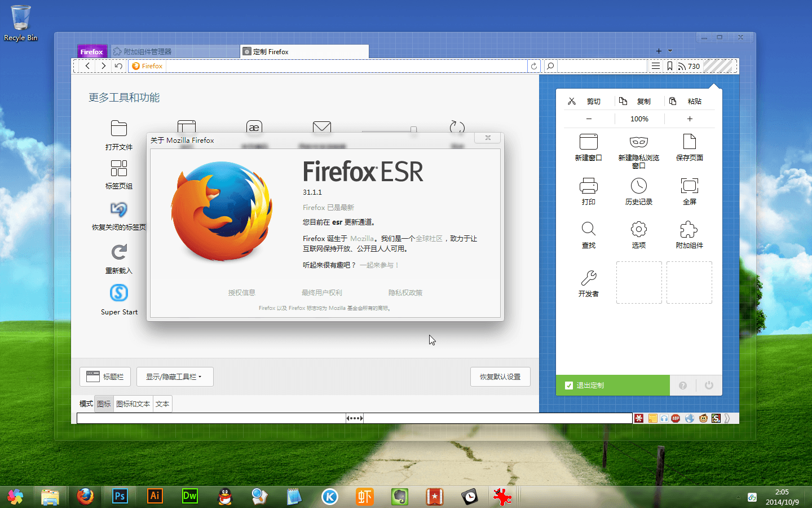Screen dimensions: 812x508
Task: Click the purple Firefox menu button
Action: click(x=91, y=51)
